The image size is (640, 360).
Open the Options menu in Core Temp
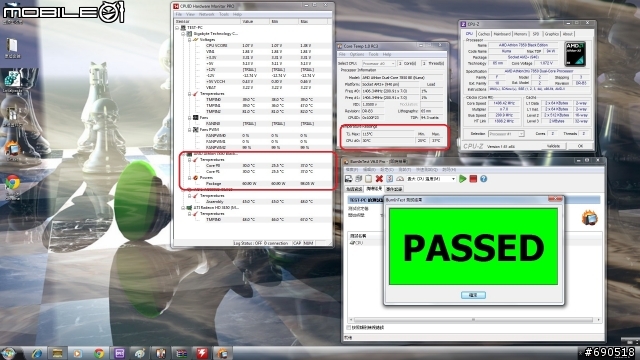(x=357, y=54)
